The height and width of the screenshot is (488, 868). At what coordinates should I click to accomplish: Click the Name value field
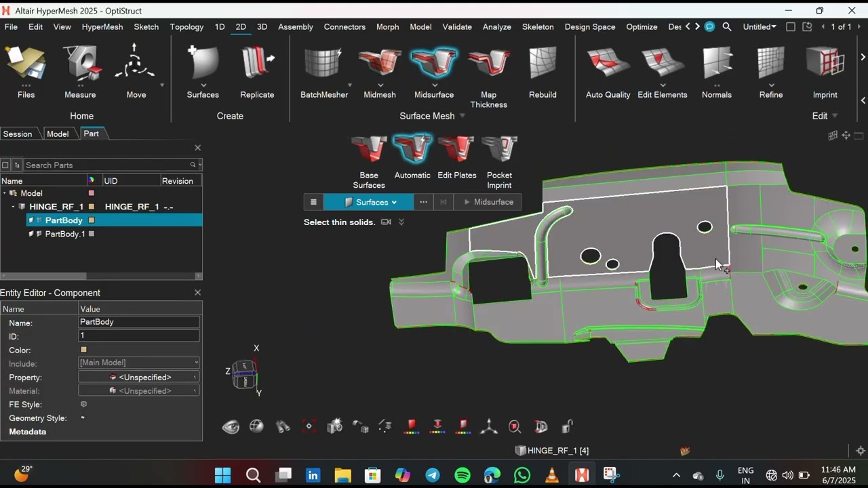coord(139,322)
